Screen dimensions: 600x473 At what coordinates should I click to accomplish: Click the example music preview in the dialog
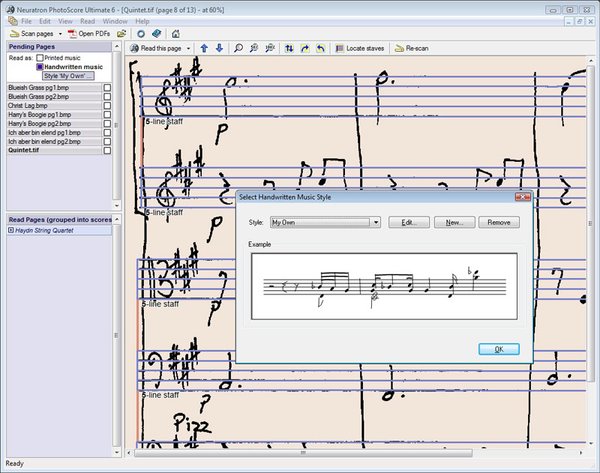[x=384, y=286]
